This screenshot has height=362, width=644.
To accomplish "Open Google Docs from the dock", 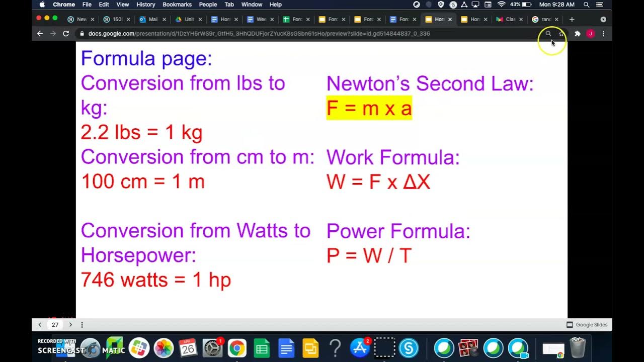I will 286,348.
